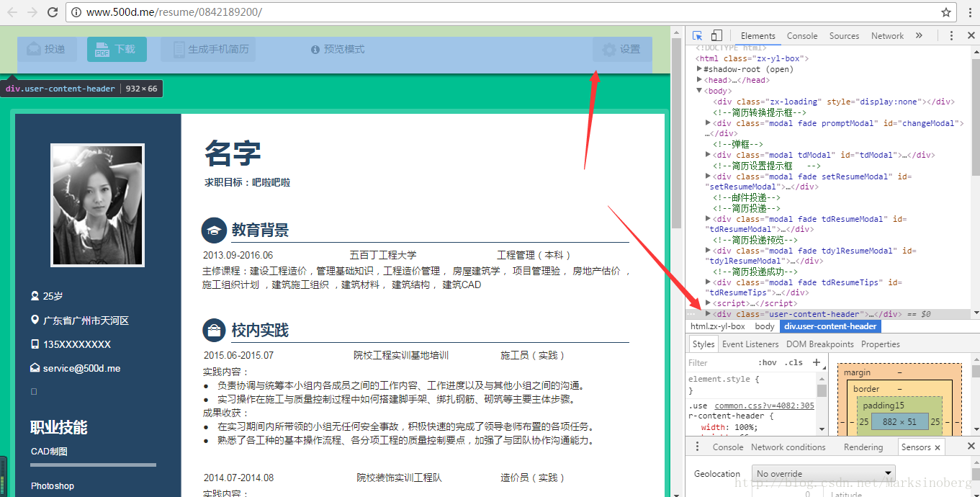Toggle the :hov element state button

pos(768,363)
